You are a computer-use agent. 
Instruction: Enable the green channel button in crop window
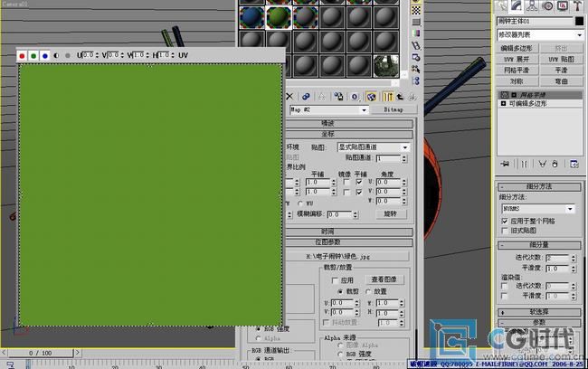pos(33,55)
